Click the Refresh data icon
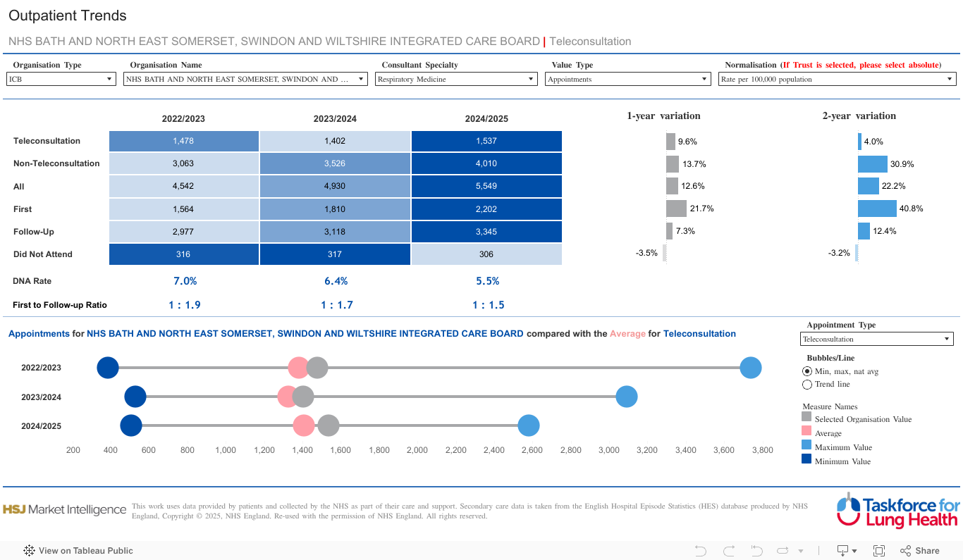The width and height of the screenshot is (963, 560). click(782, 551)
